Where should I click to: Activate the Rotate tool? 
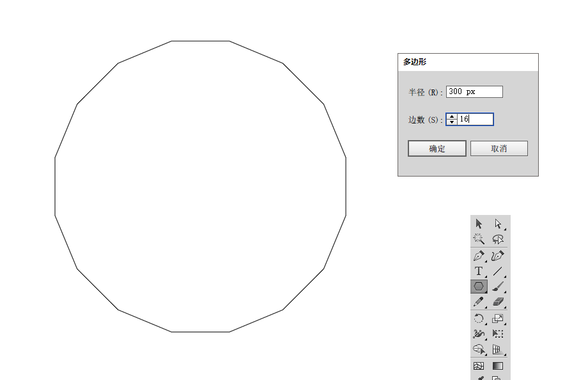pyautogui.click(x=479, y=319)
